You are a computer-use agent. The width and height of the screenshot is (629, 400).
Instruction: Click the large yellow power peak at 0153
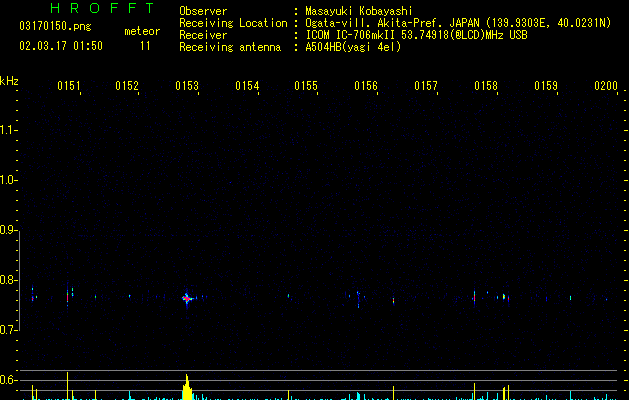[187, 388]
